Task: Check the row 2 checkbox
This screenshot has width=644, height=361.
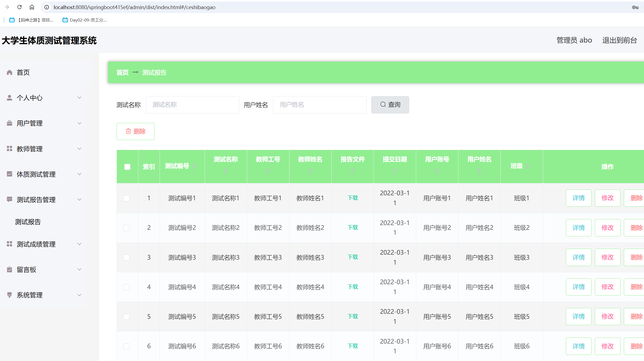Action: pos(126,228)
